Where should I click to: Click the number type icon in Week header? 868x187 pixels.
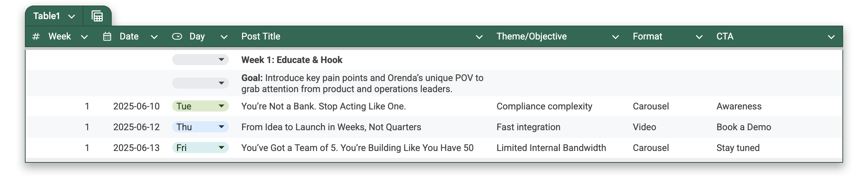point(36,36)
